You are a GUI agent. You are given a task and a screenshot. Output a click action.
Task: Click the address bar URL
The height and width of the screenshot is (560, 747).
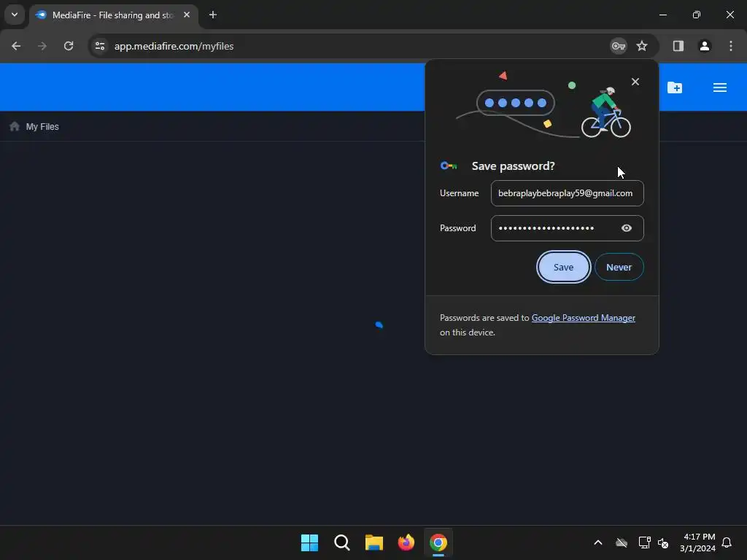click(x=174, y=46)
